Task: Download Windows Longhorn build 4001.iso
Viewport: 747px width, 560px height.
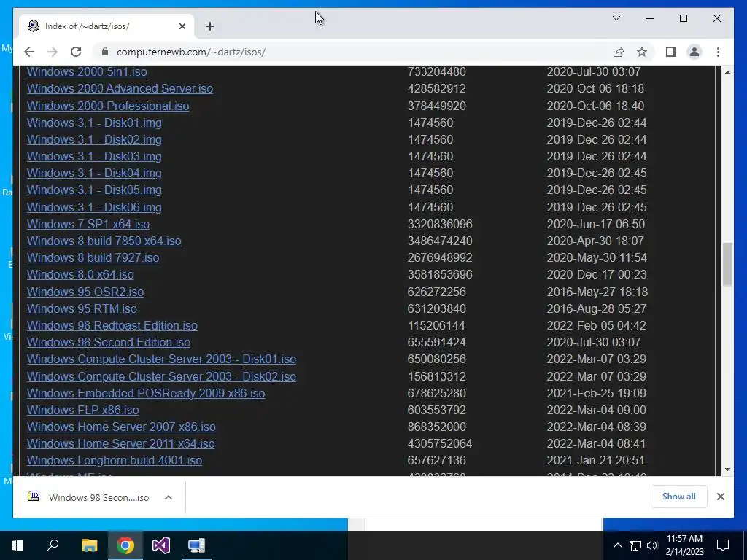Action: coord(115,461)
